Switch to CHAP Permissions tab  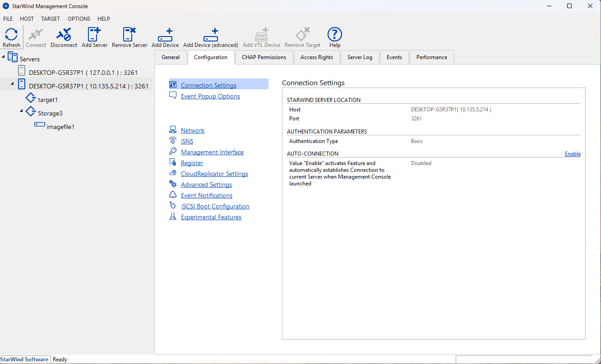[264, 57]
